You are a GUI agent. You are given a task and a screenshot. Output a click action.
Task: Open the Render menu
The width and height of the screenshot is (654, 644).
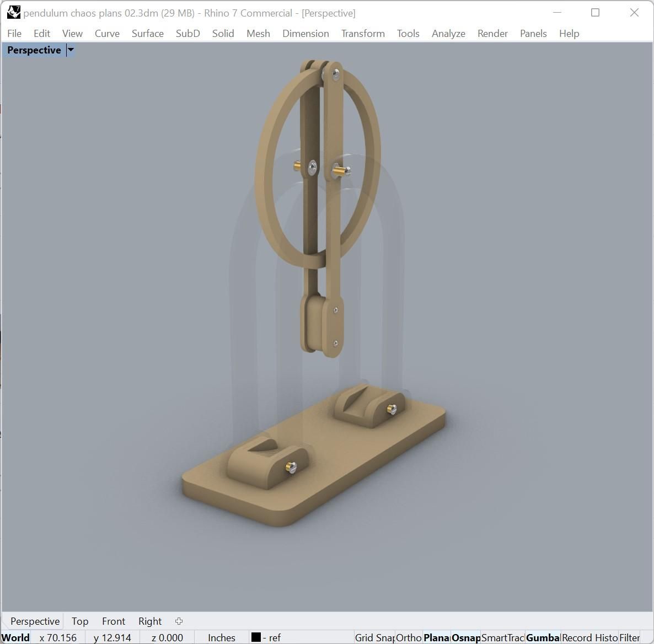[x=492, y=33]
